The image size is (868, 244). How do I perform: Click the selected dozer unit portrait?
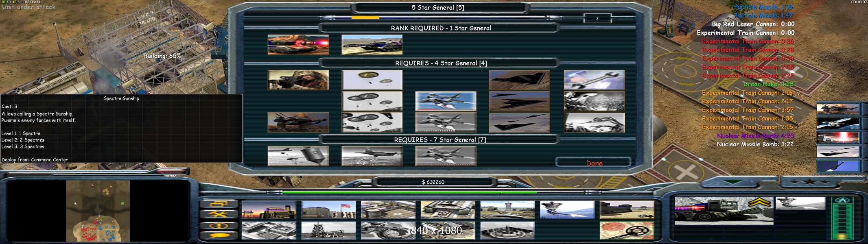coord(724,211)
